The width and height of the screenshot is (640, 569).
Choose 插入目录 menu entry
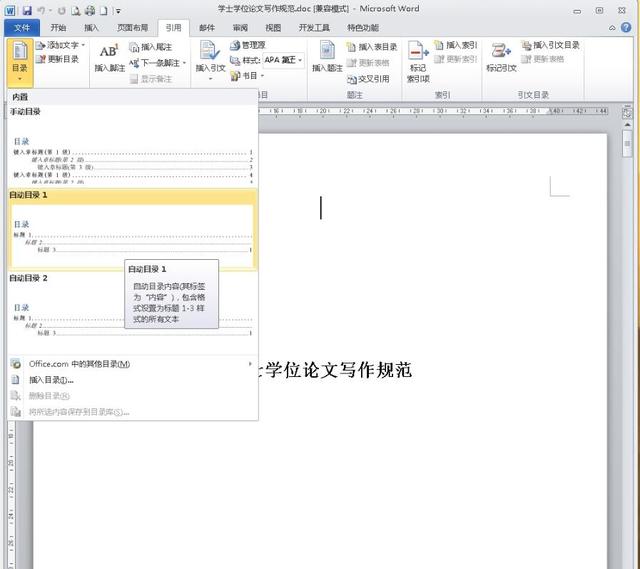132,380
